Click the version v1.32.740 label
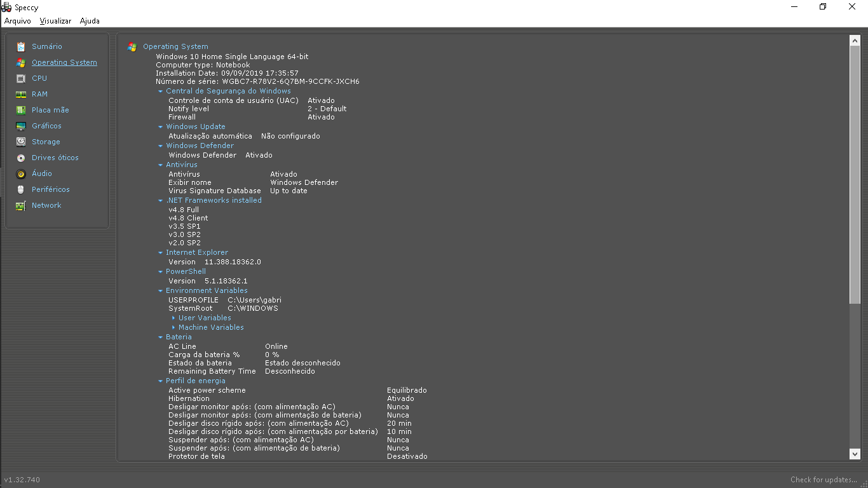This screenshot has height=488, width=868. click(22, 480)
